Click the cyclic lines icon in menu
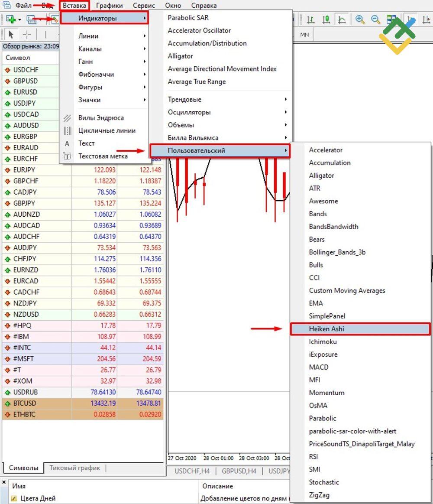The width and height of the screenshot is (433, 504). [x=67, y=131]
